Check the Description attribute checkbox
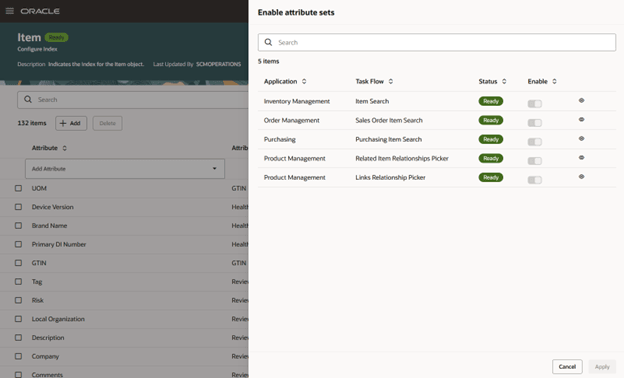Screen dimensions: 624x378 [x=18, y=337]
